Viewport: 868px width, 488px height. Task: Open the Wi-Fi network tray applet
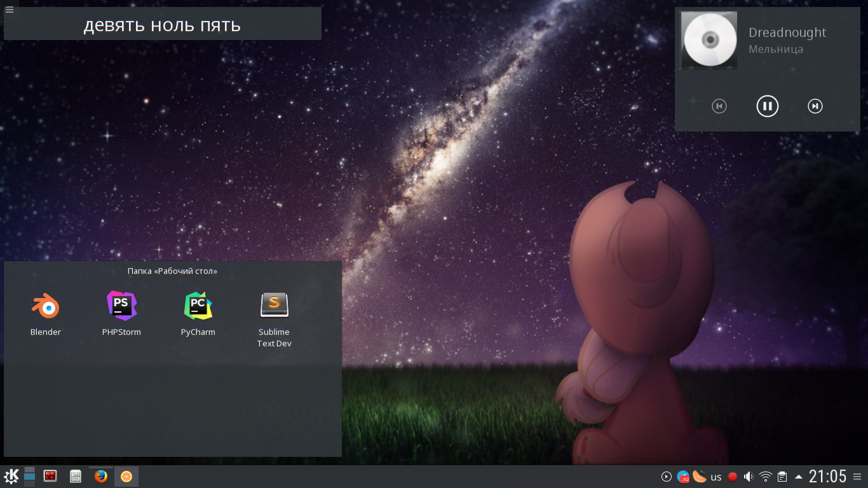766,477
